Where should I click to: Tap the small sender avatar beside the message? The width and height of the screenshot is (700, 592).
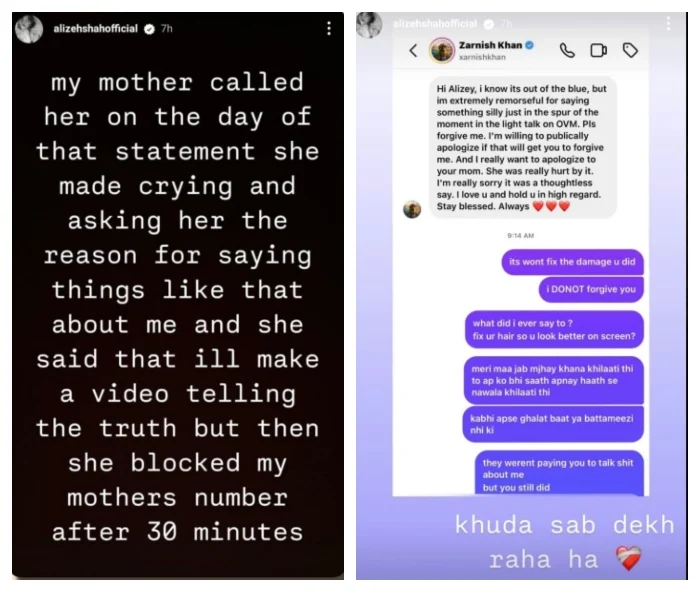(x=411, y=209)
